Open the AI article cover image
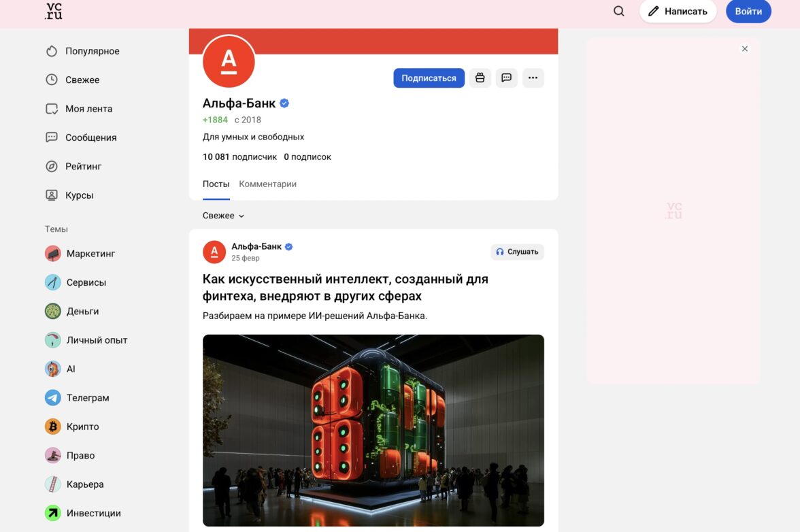 click(373, 430)
